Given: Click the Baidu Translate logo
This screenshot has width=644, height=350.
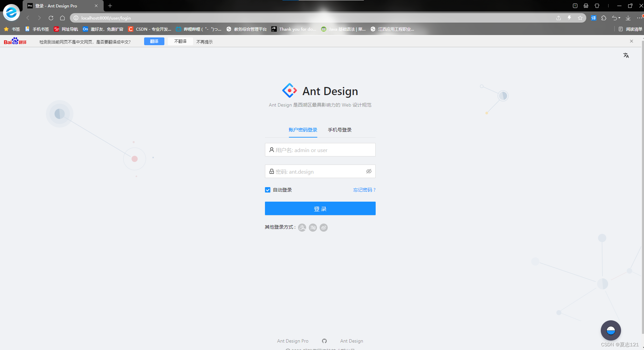Looking at the screenshot, I should pyautogui.click(x=15, y=41).
